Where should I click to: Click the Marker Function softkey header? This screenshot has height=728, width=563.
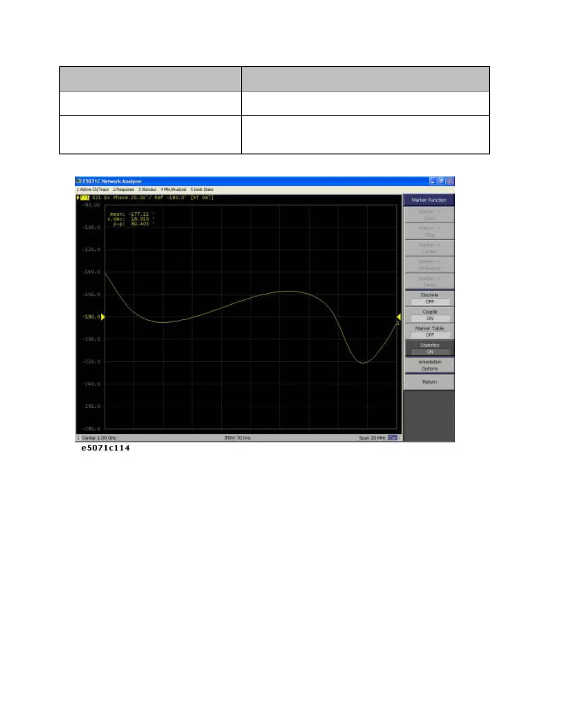click(x=429, y=200)
